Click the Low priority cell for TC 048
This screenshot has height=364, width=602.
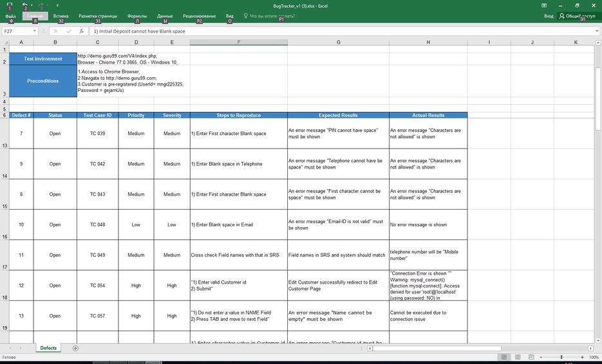(x=136, y=225)
